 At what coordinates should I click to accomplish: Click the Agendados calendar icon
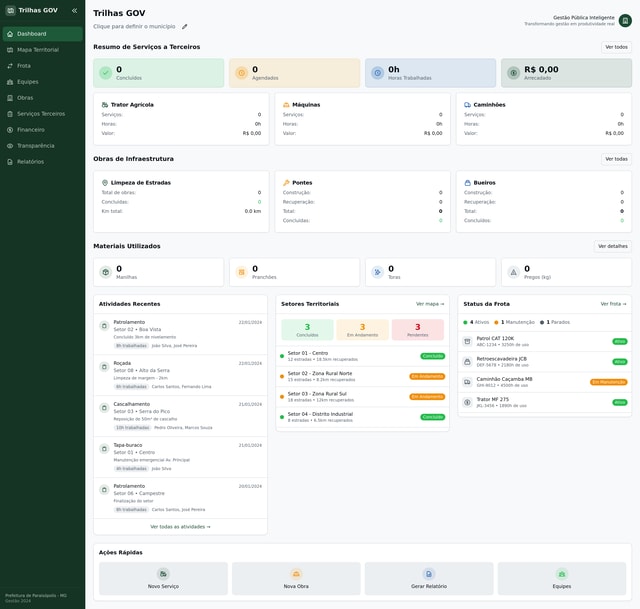click(241, 73)
